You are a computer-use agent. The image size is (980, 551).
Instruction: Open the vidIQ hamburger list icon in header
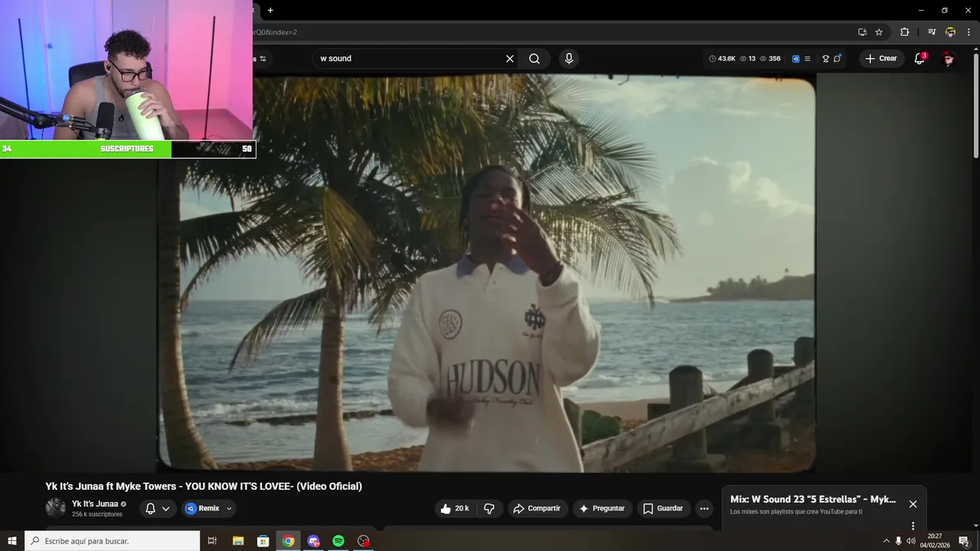click(x=807, y=59)
